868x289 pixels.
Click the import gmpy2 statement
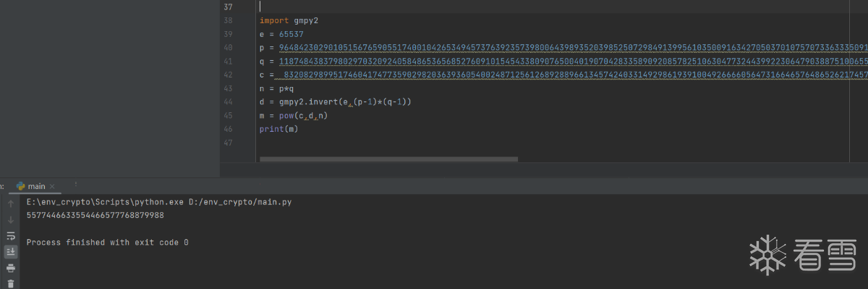click(289, 21)
